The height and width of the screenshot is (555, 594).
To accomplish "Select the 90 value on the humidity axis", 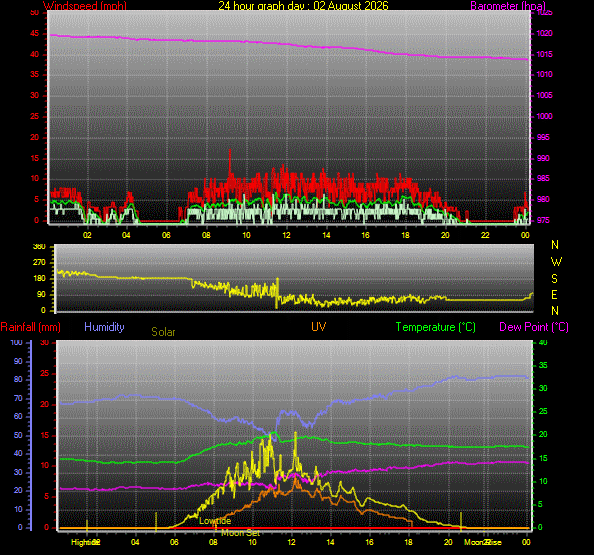I will [18, 361].
